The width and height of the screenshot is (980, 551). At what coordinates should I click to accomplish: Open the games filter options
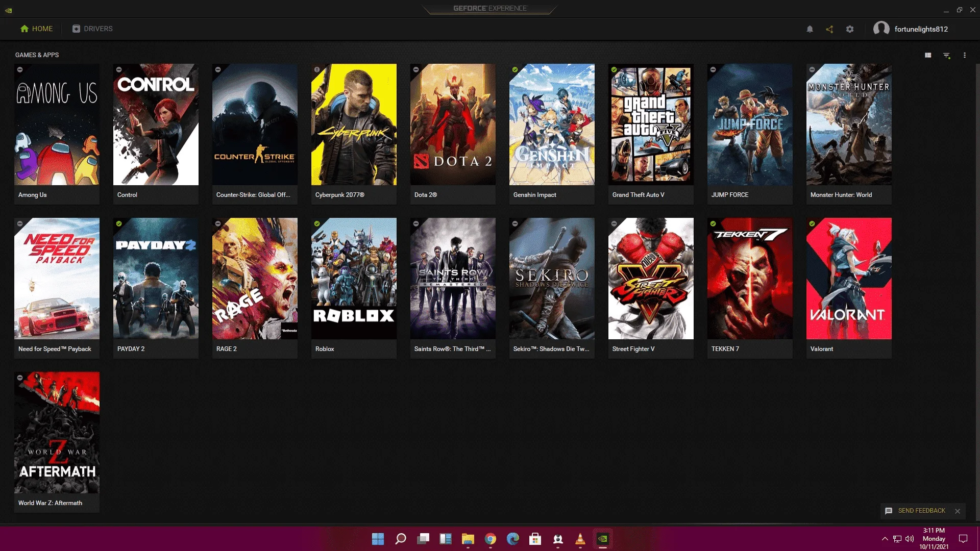coord(947,55)
